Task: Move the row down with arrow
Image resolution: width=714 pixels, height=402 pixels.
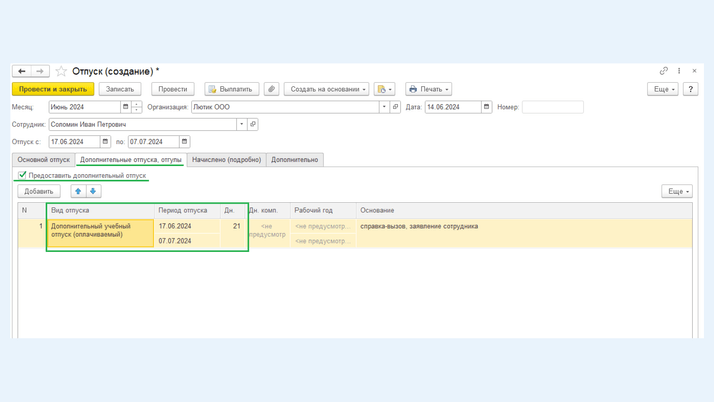Action: click(x=93, y=191)
